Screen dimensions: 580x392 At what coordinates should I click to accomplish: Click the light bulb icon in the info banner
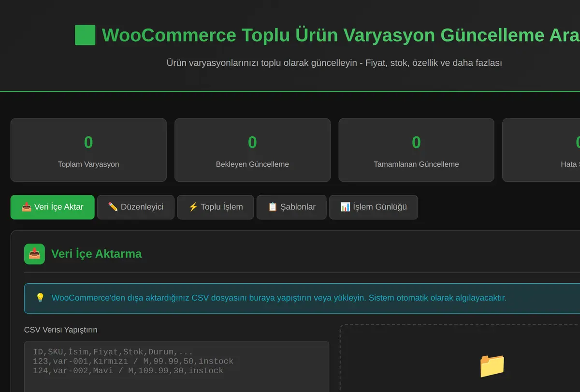tap(40, 298)
